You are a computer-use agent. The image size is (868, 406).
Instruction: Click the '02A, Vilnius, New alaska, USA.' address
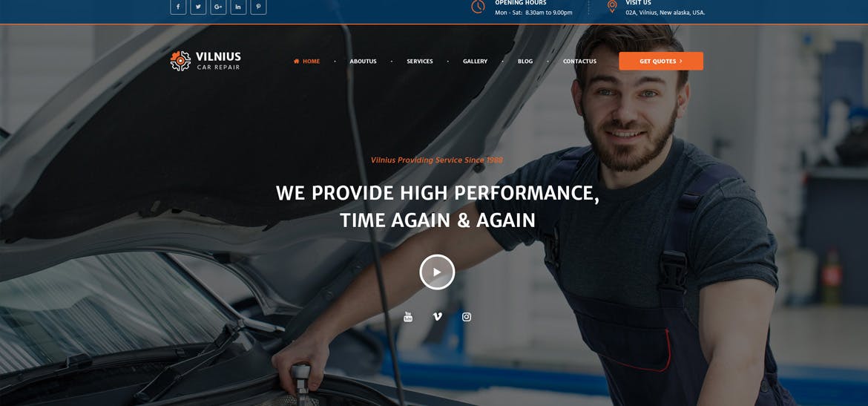(x=665, y=13)
